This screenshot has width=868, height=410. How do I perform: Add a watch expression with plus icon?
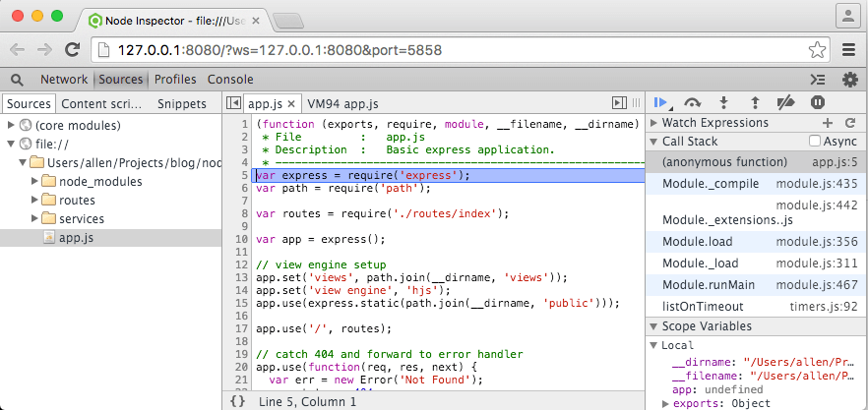[826, 123]
